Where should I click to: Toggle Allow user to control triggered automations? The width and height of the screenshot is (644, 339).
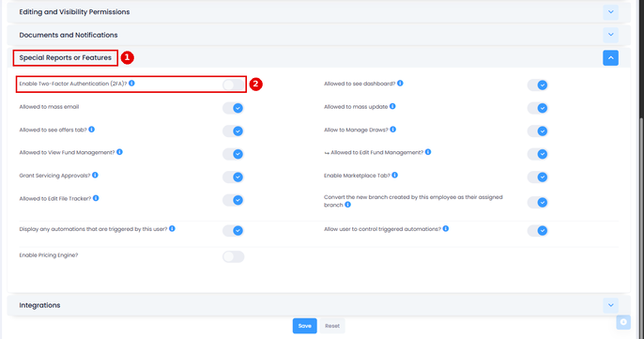pyautogui.click(x=538, y=230)
